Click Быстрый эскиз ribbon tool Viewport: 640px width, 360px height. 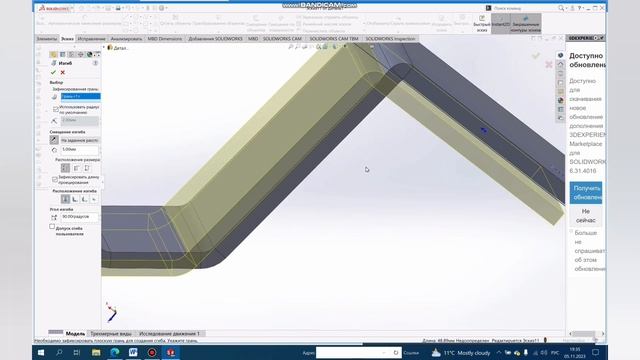(482, 24)
